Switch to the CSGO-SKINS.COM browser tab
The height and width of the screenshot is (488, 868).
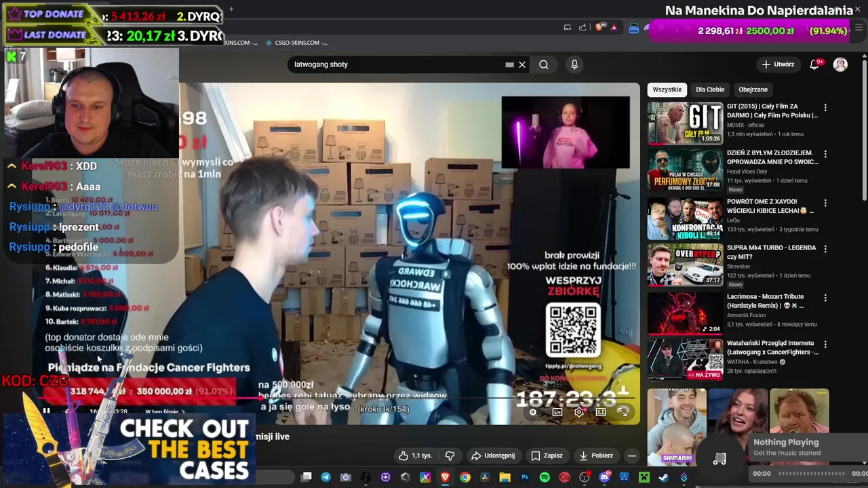(296, 43)
